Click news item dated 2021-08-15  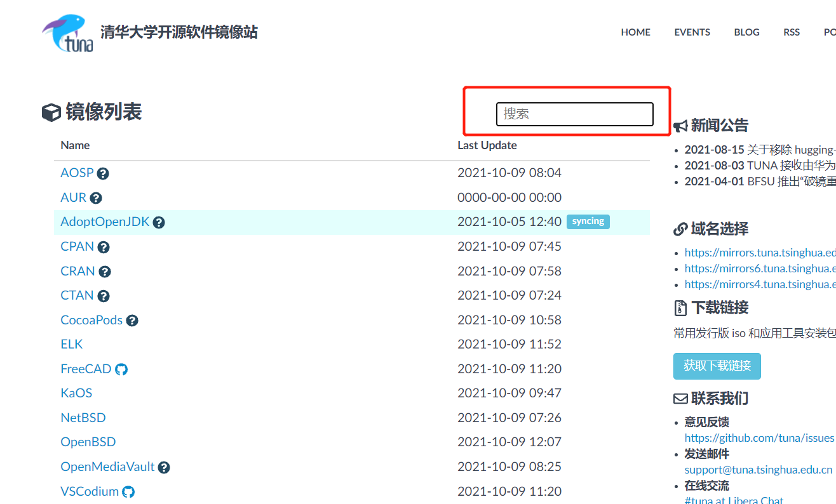[760, 150]
